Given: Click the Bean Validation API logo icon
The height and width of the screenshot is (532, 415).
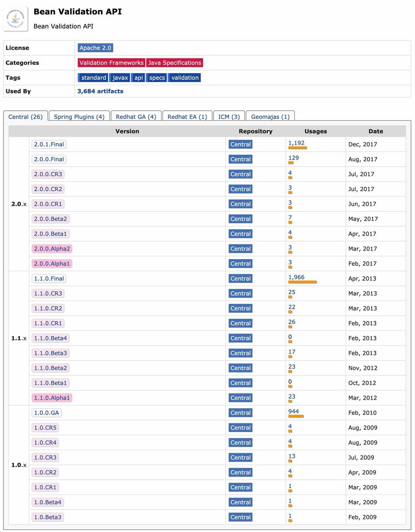Looking at the screenshot, I should click(x=16, y=19).
